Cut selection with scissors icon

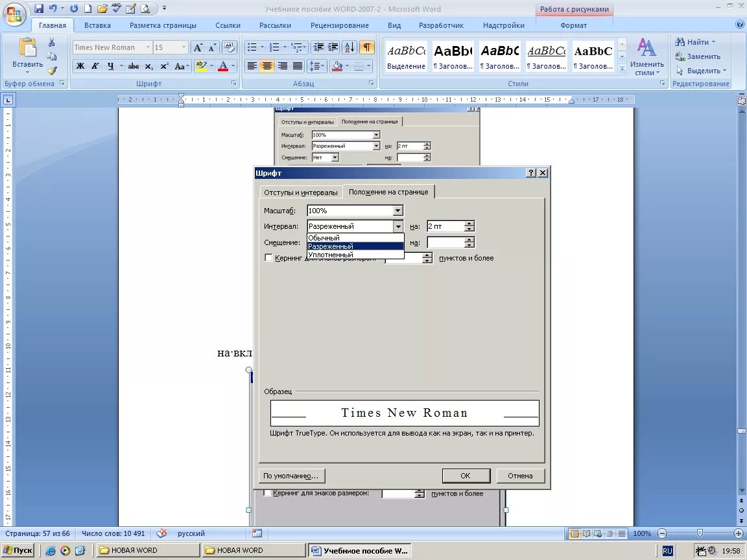pos(51,42)
